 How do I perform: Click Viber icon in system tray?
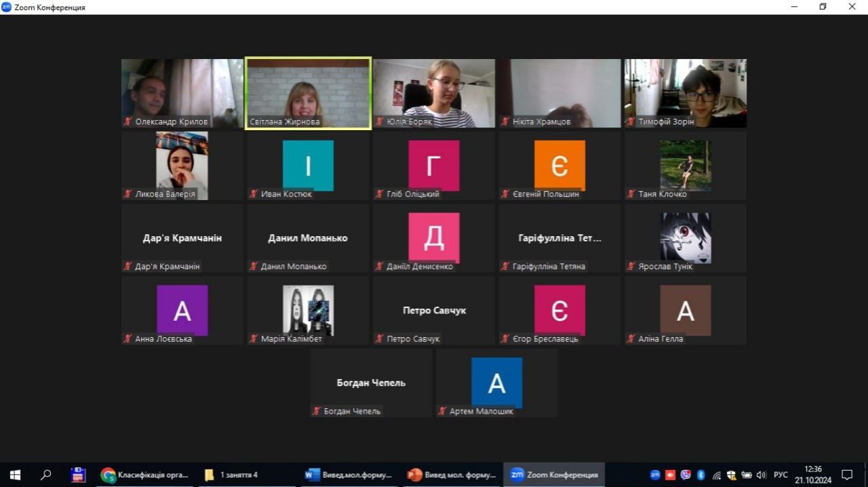686,475
